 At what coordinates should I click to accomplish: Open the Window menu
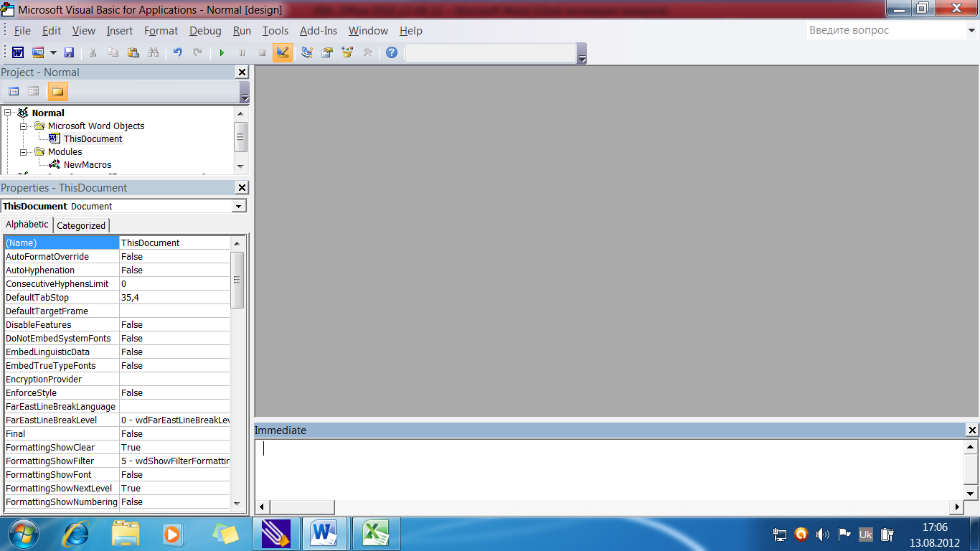click(x=368, y=31)
